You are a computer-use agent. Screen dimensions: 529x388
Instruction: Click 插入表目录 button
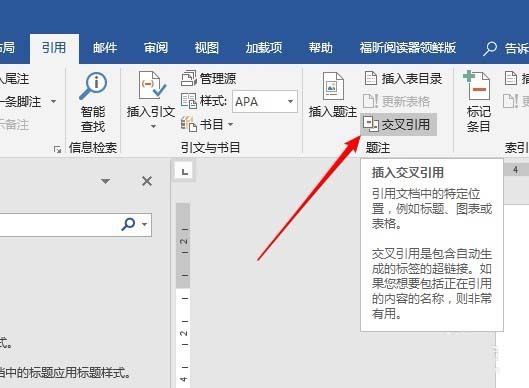[403, 78]
